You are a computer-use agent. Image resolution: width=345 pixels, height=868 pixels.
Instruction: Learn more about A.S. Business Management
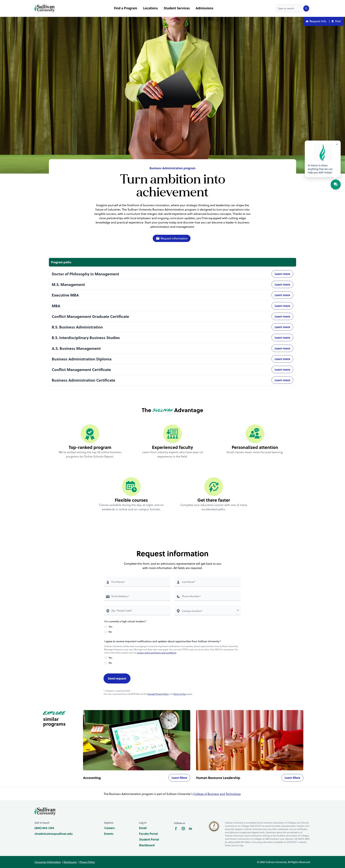coord(282,348)
